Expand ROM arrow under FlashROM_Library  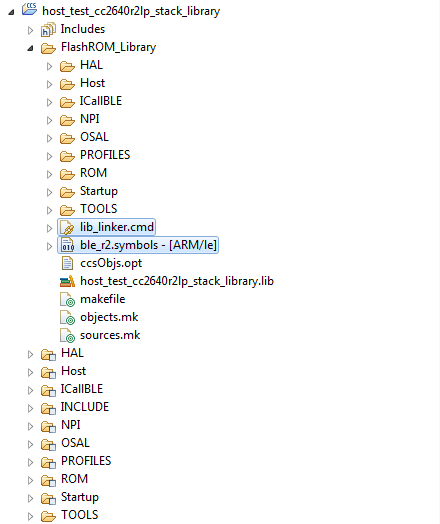click(x=49, y=174)
